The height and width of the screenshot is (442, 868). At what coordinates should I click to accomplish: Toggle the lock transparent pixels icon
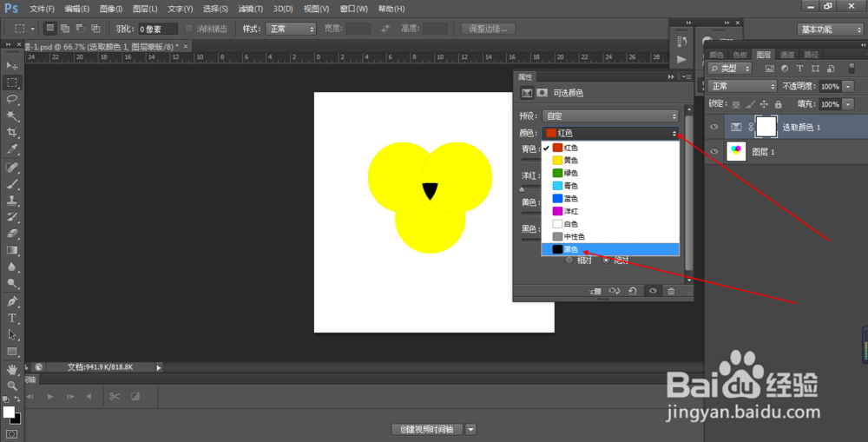(x=736, y=104)
